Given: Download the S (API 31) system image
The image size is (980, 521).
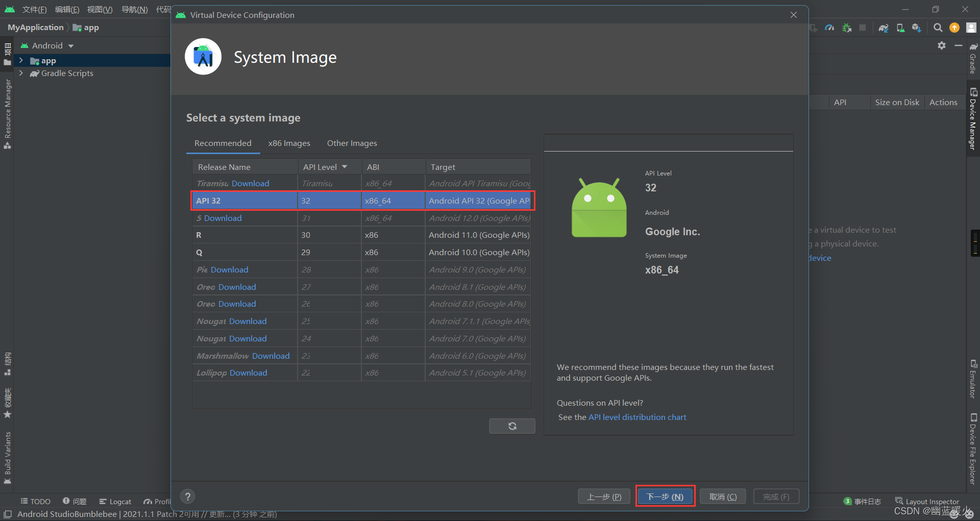Looking at the screenshot, I should coord(223,218).
